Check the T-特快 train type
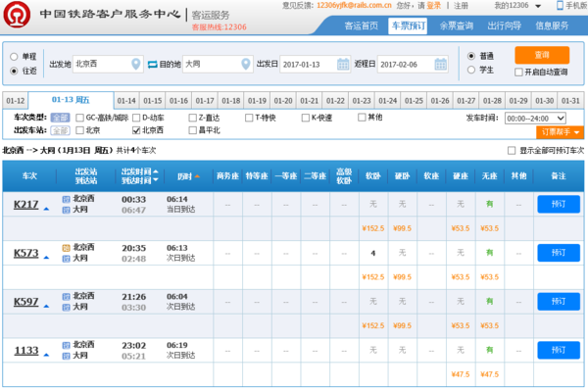 [249, 118]
